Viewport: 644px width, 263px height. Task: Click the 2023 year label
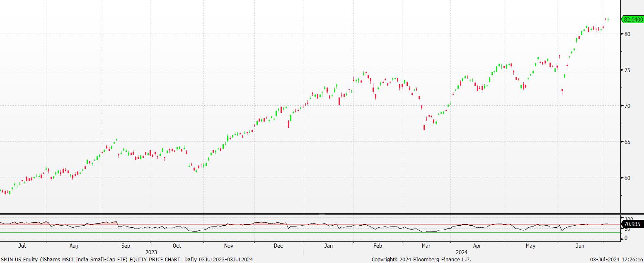click(151, 252)
